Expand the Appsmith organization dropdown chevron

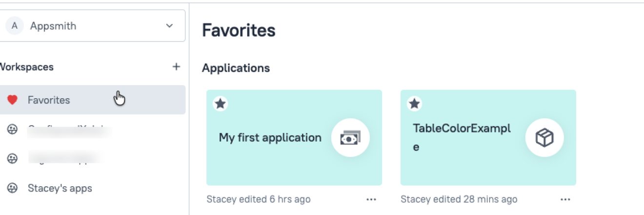pos(169,26)
